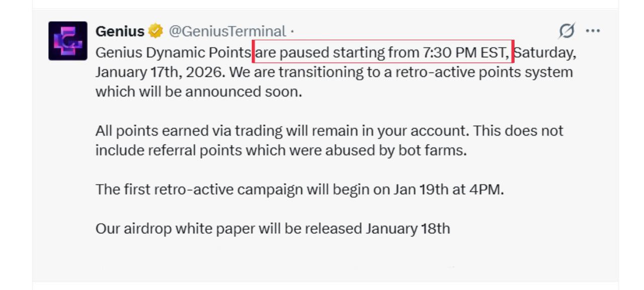Click "Our airdrop white paper" sentence
The image size is (644, 290).
pyautogui.click(x=176, y=229)
